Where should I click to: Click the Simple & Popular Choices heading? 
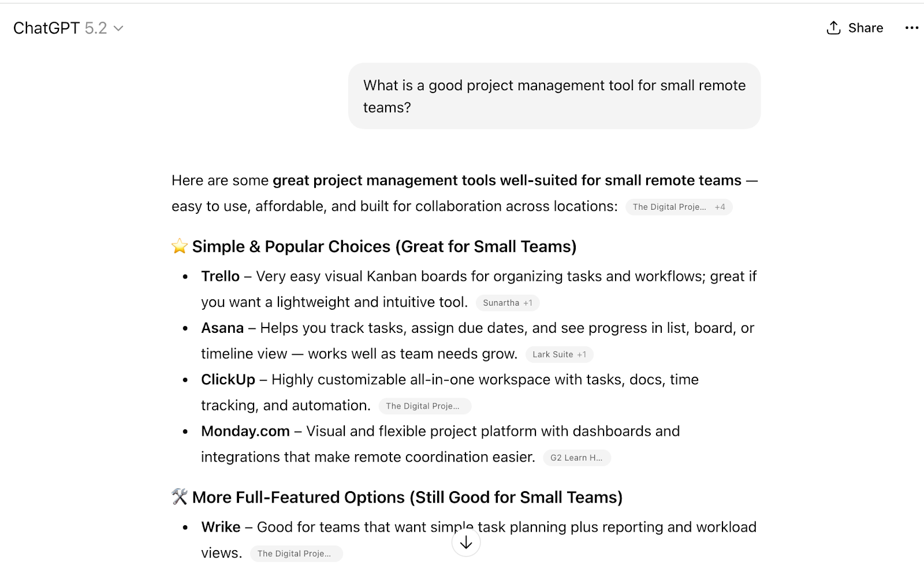coord(384,247)
